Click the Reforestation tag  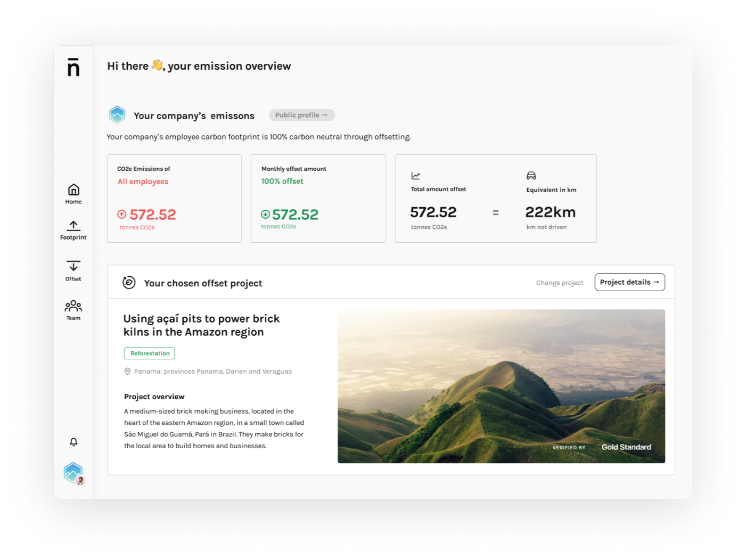[x=150, y=353]
